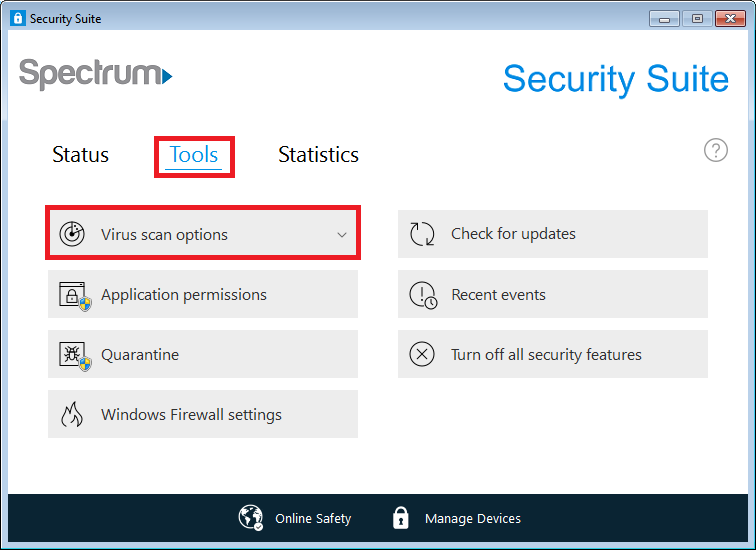
Task: Click the Application permissions lock icon
Action: (75, 295)
